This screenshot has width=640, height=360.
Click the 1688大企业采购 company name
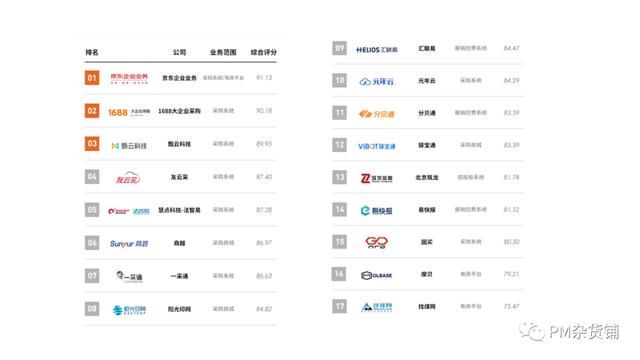pyautogui.click(x=179, y=111)
